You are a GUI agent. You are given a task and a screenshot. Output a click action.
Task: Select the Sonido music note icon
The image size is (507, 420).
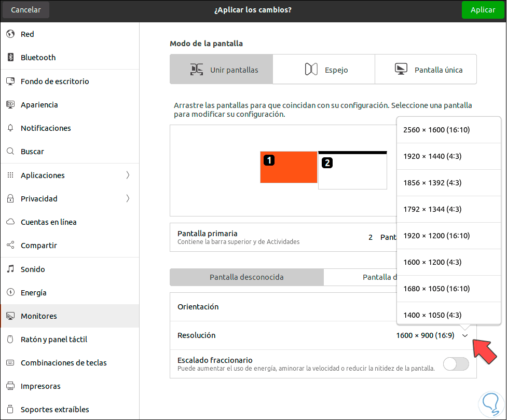pos(10,269)
